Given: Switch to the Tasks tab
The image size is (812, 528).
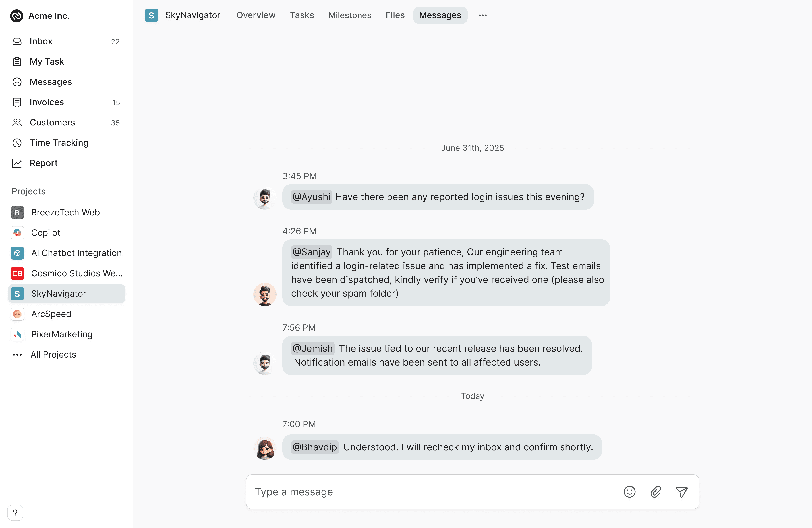Looking at the screenshot, I should tap(302, 15).
